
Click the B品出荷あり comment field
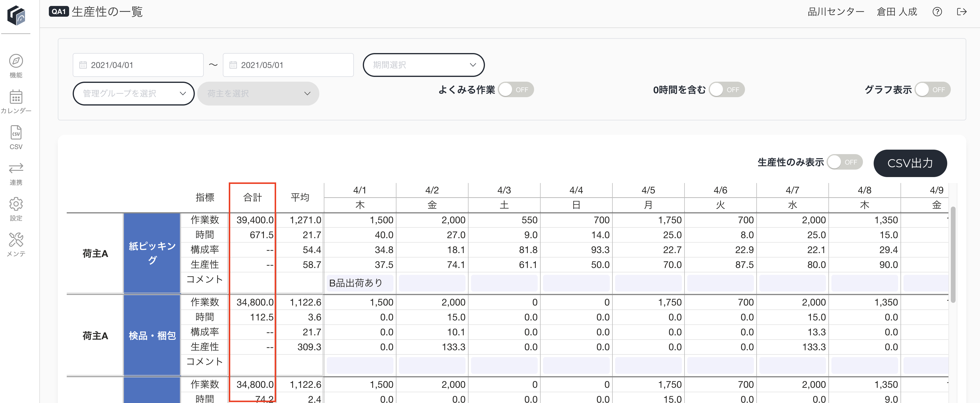coord(360,283)
